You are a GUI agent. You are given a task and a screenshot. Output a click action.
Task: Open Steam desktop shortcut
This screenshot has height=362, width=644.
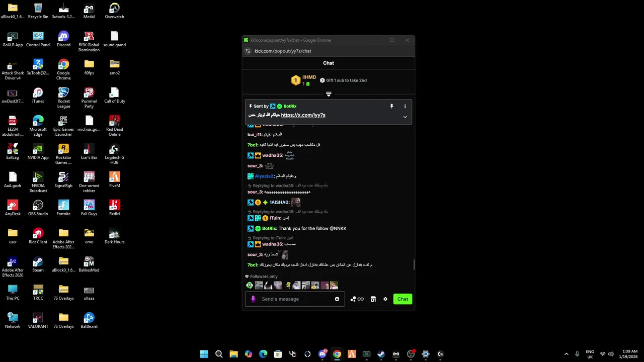(x=38, y=264)
